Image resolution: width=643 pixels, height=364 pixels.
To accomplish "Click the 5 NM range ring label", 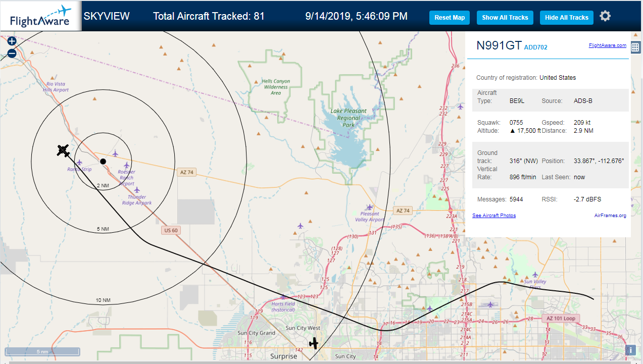I will point(103,229).
